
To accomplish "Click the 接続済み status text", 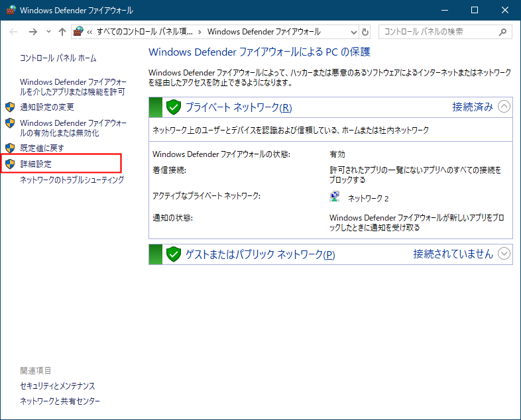I will tap(473, 107).
